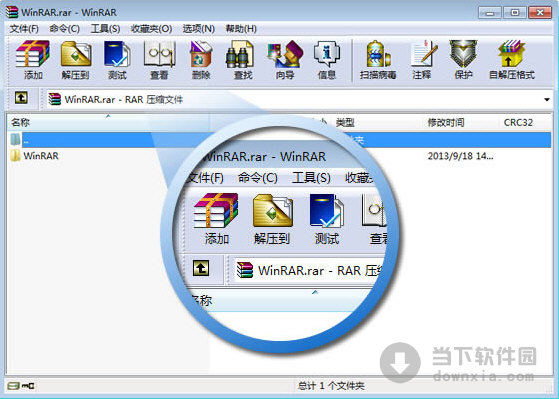The height and width of the screenshot is (399, 559).
Task: Click status text 总计 1 个文件夹
Action: (x=331, y=386)
